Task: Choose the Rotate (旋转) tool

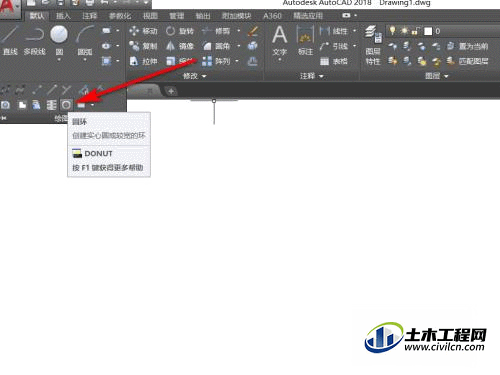Action: [180, 31]
